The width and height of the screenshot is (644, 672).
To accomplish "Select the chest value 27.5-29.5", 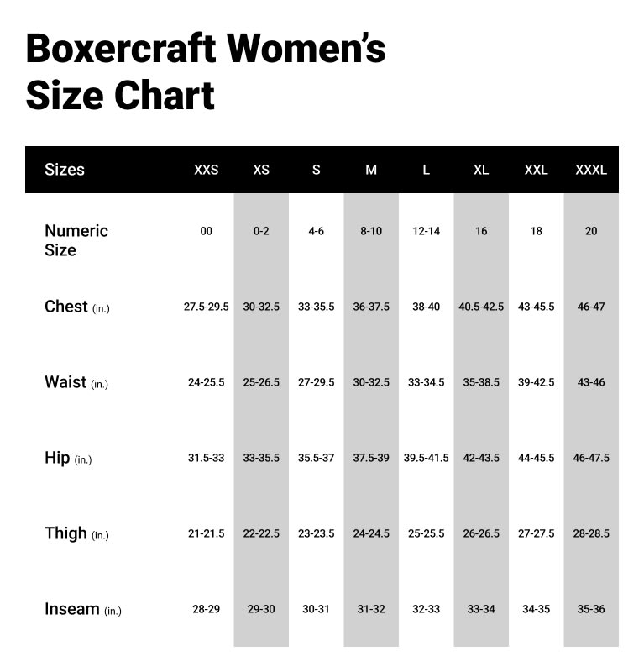I will pos(207,307).
